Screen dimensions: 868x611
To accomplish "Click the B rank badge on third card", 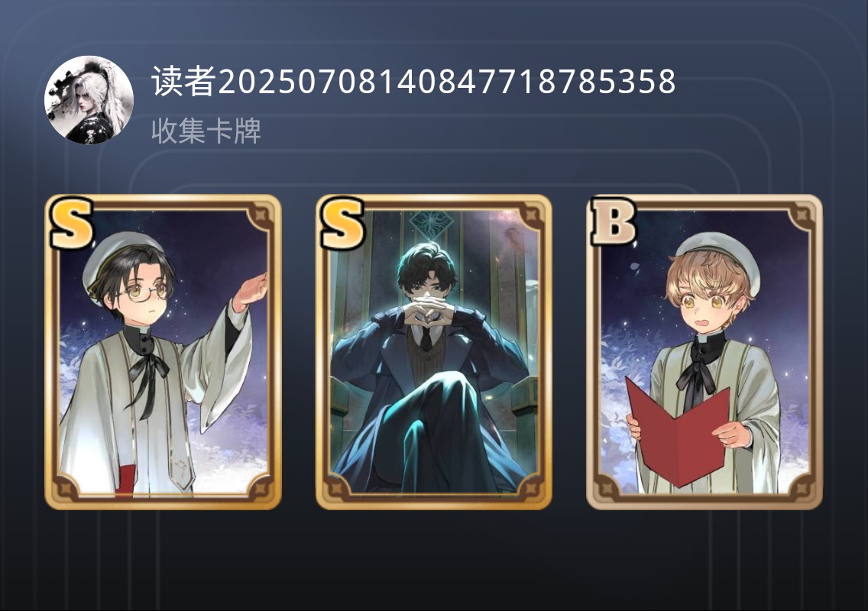I will click(x=614, y=221).
